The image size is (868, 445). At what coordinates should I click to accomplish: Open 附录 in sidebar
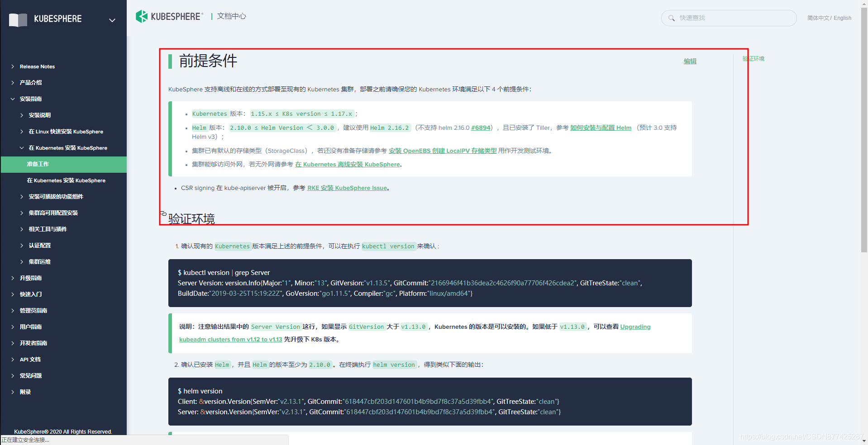tap(25, 392)
